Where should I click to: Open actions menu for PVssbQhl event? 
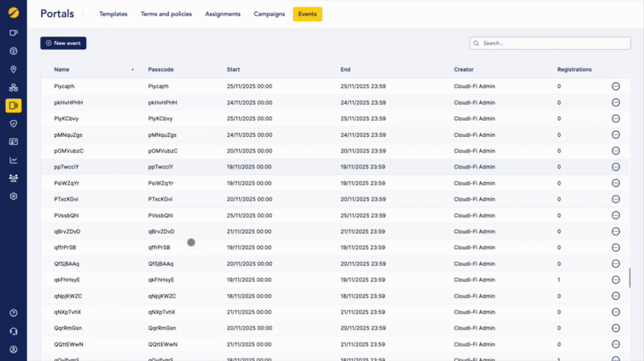coord(616,215)
